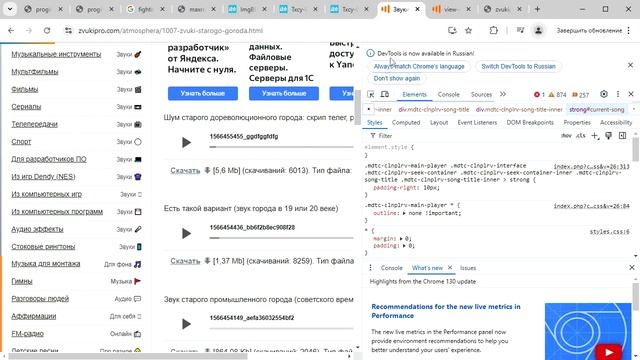Open DevTools settings gear
This screenshot has width=640, height=360.
[604, 94]
